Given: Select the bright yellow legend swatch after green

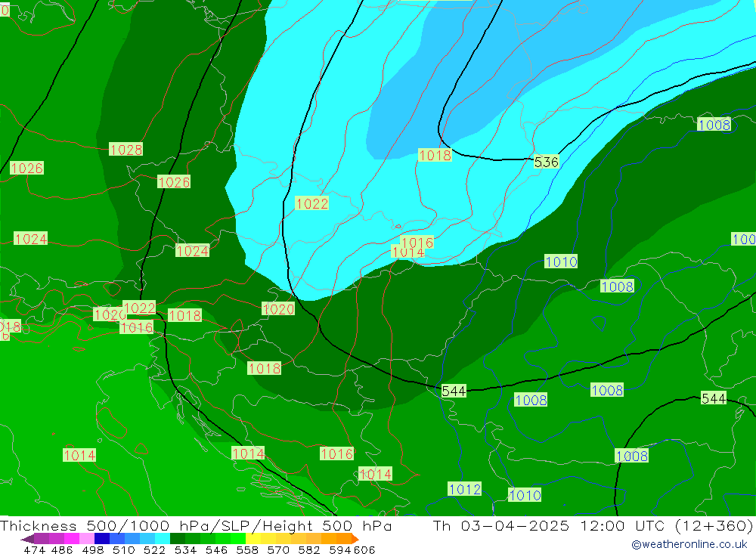Looking at the screenshot, I should point(253,538).
